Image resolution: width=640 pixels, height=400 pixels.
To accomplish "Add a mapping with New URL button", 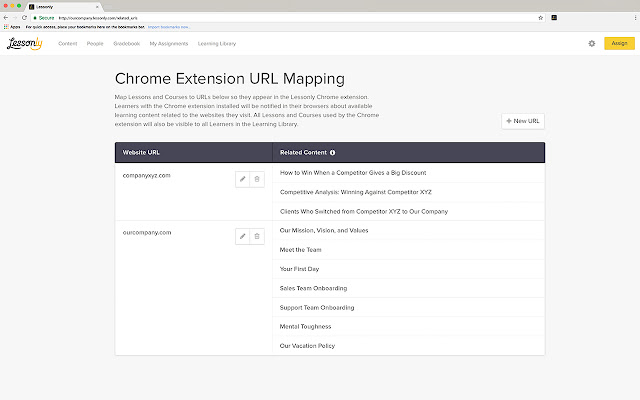I will coord(523,121).
